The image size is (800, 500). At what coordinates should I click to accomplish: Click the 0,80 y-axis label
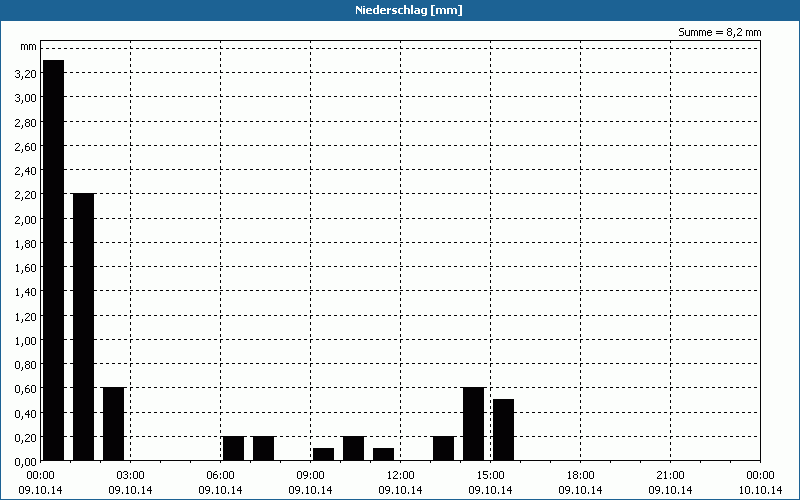point(26,365)
